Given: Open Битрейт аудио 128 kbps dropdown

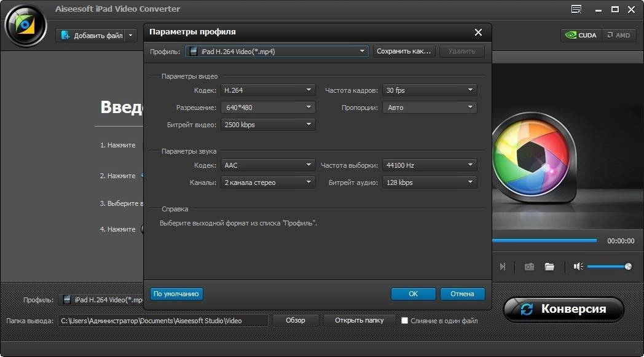Looking at the screenshot, I should pyautogui.click(x=430, y=182).
